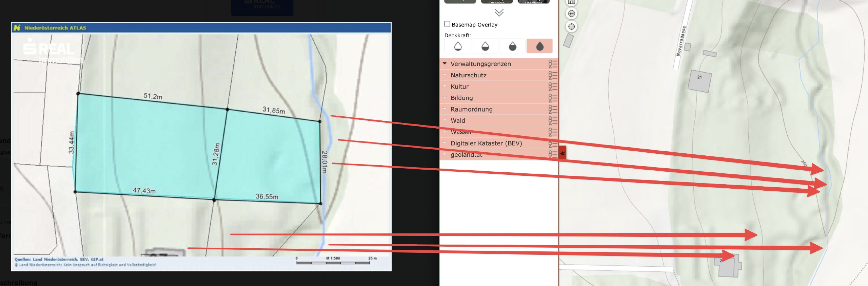Click the Digitaler Kataster (BEV) entry
Viewport: 868px width, 286px height.
(x=486, y=143)
